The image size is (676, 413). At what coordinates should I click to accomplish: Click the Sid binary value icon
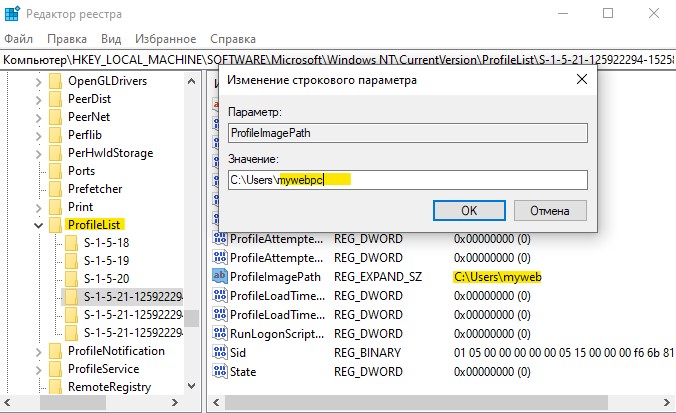coord(220,352)
